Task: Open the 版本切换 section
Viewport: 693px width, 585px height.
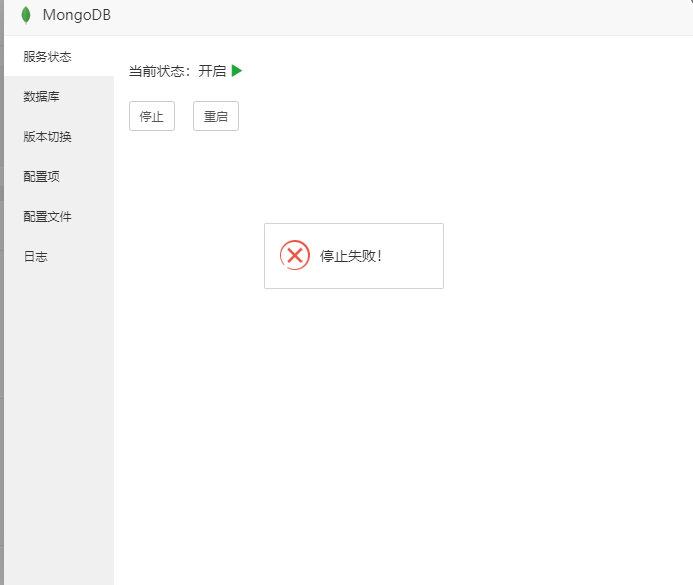Action: point(59,137)
